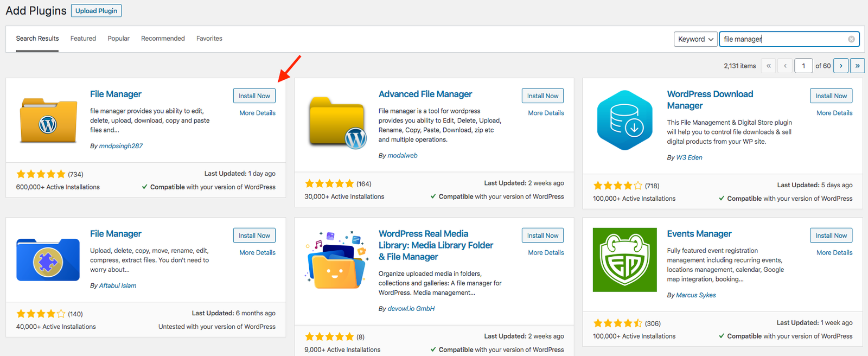Click the "2,131 items" count text
Viewport: 868px width, 356px height.
point(739,66)
